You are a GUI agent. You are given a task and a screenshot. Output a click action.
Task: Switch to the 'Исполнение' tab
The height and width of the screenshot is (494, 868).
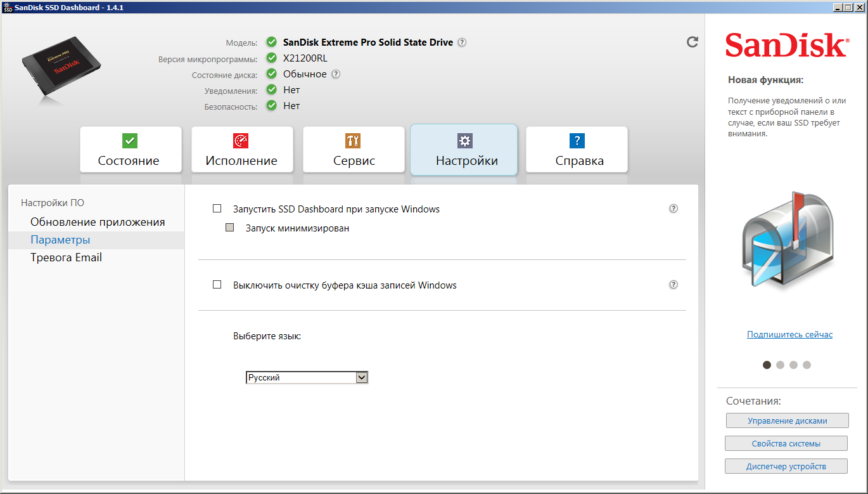[x=242, y=150]
